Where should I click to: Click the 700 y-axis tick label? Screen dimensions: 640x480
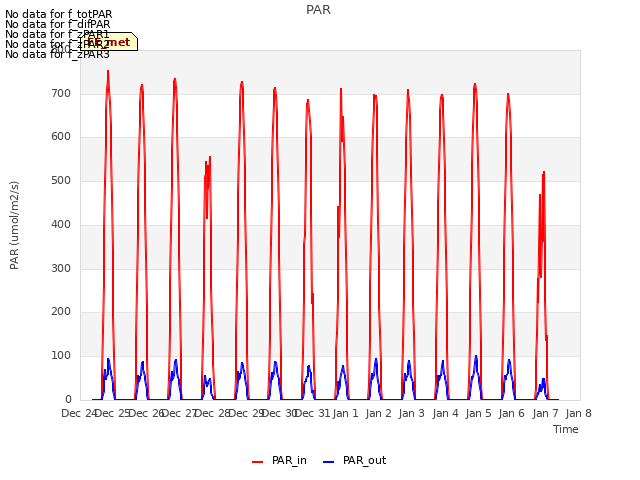point(61,93)
